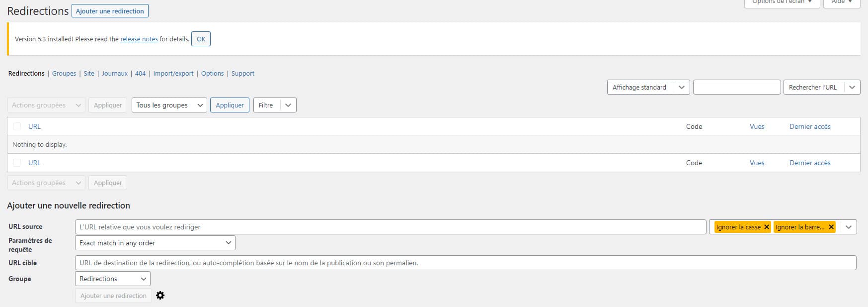This screenshot has width=868, height=307.
Task: Remove the 'Ignorer la casse' tag
Action: coord(767,227)
